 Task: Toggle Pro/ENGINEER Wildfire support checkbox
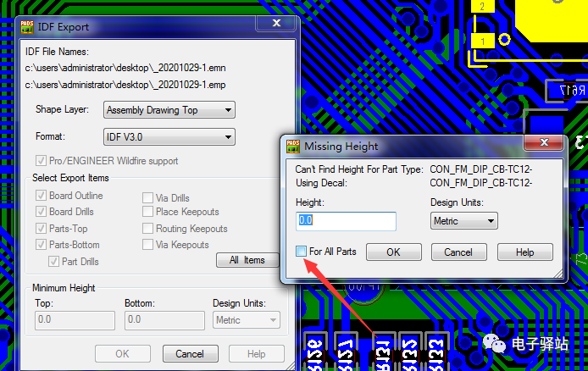41,161
